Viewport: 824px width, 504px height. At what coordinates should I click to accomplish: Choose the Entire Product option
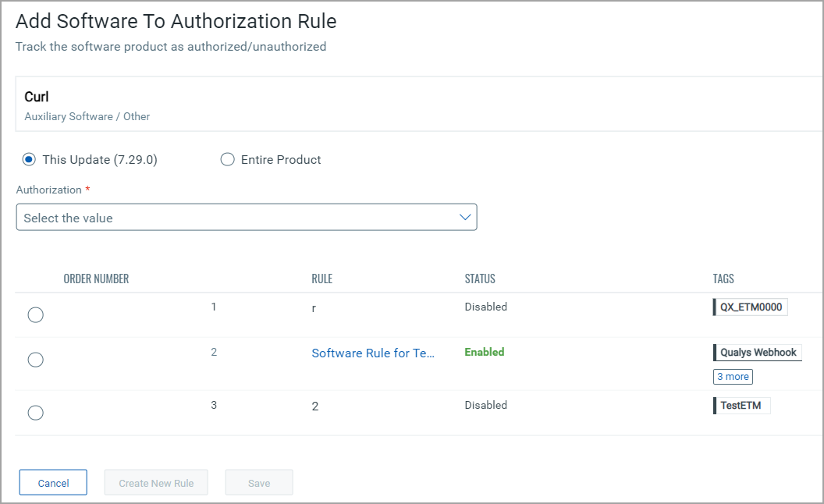[x=228, y=160]
